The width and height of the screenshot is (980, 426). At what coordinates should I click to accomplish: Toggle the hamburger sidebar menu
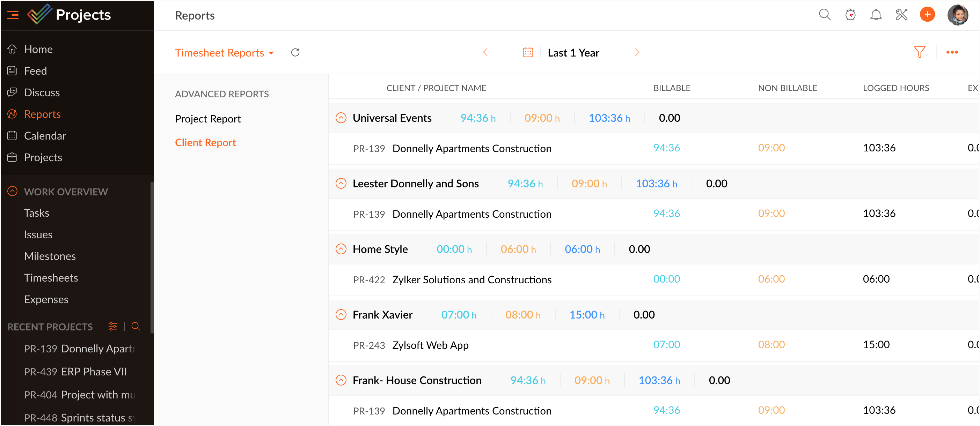pyautogui.click(x=13, y=15)
